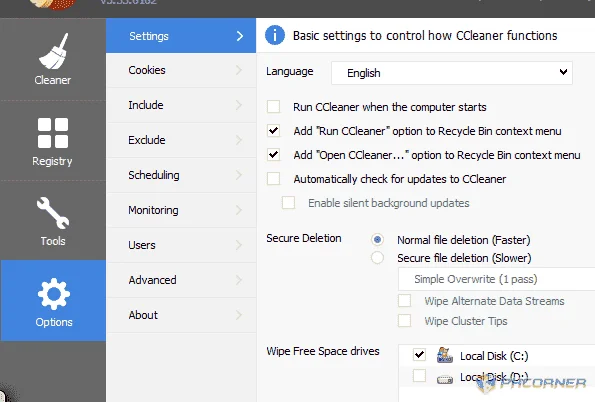The image size is (595, 402).
Task: Click the Local Disk (C:) drive icon
Action: (444, 355)
